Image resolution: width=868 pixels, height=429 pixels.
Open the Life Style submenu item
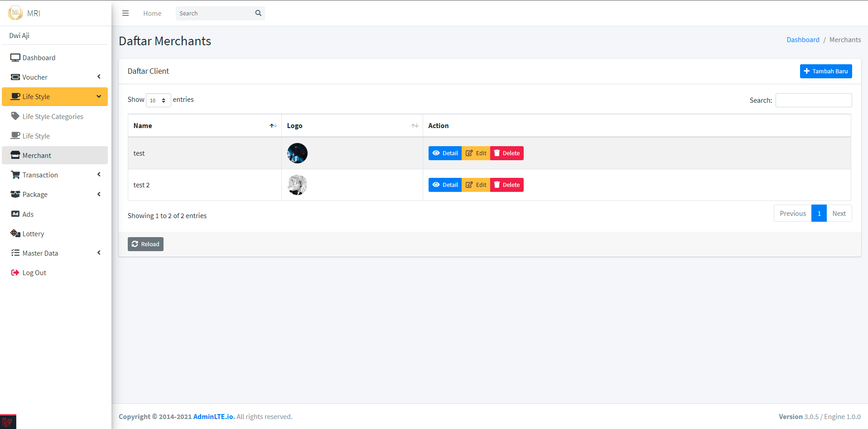pyautogui.click(x=55, y=136)
